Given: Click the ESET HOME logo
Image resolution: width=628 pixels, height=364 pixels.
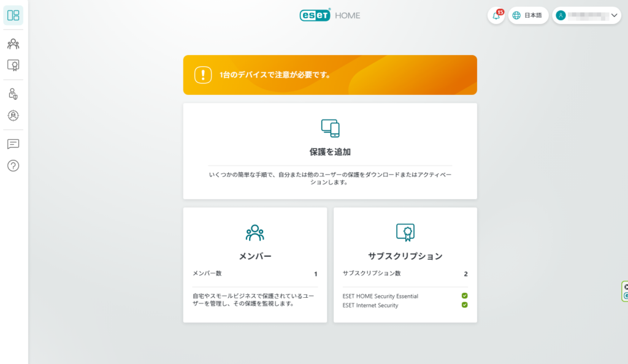Looking at the screenshot, I should tap(330, 15).
